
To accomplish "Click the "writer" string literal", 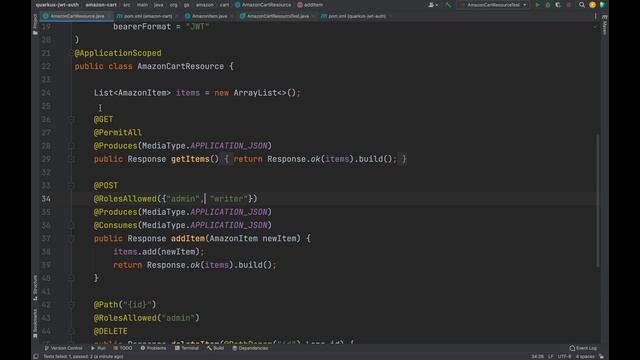I will pyautogui.click(x=229, y=199).
